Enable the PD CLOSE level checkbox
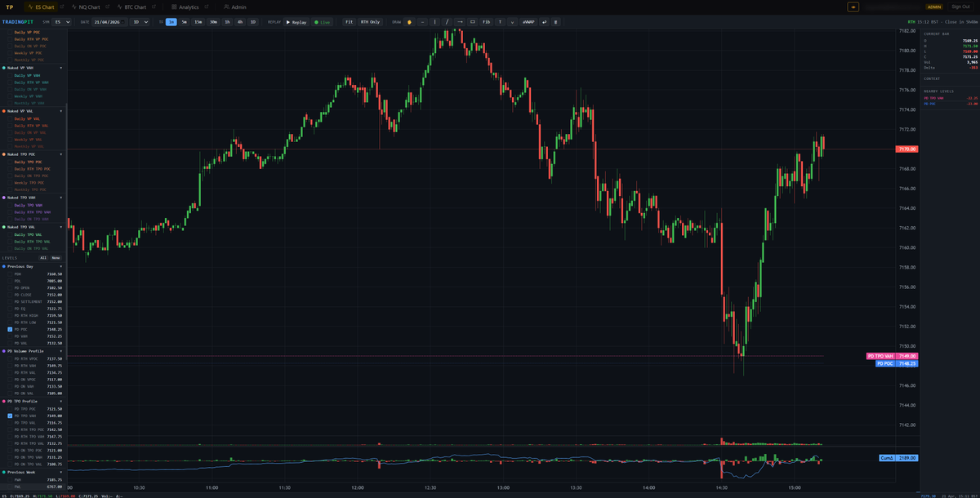 tap(10, 295)
